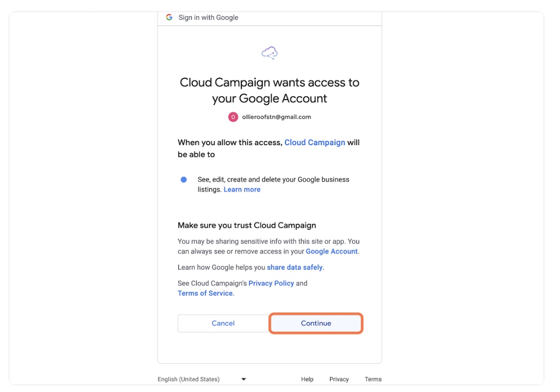The height and width of the screenshot is (392, 560).
Task: Click the pink account avatar circle
Action: pos(233,117)
